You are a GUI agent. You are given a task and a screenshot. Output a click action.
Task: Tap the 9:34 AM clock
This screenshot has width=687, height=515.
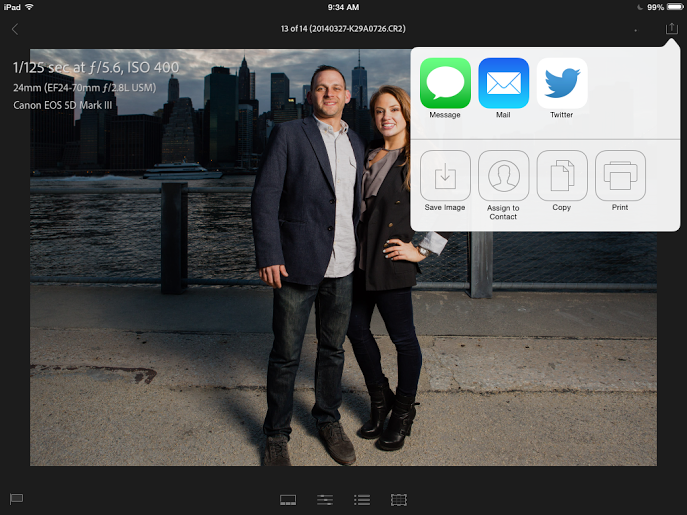coord(343,7)
